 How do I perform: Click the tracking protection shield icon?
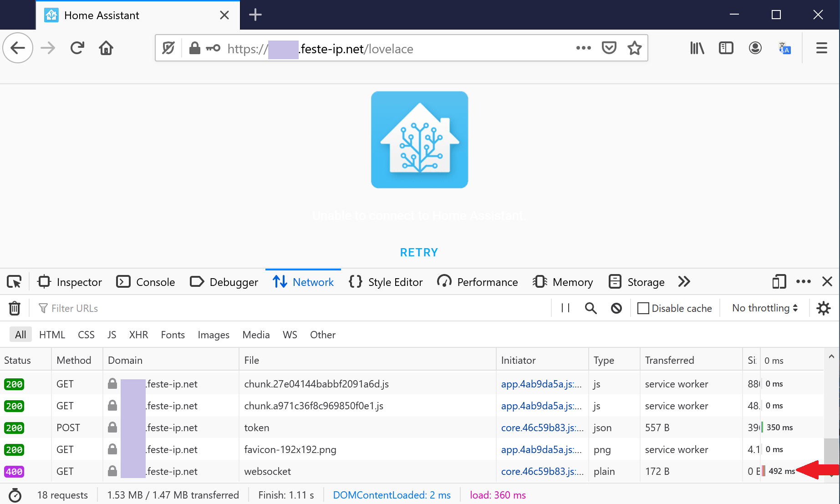coord(168,48)
